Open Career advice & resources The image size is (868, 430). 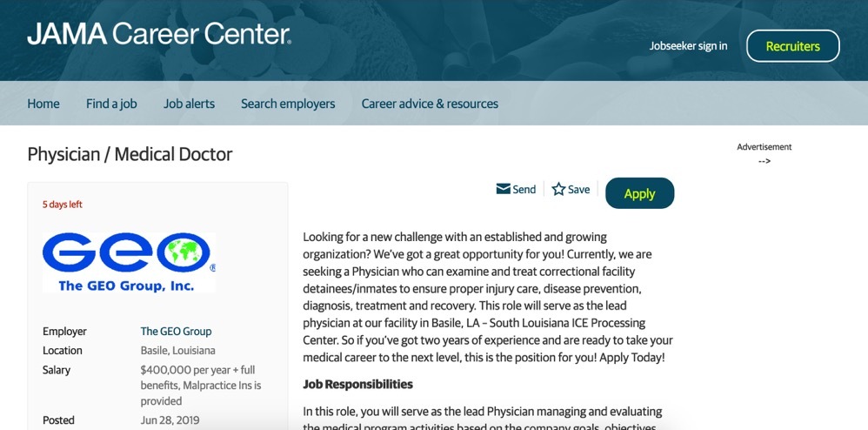click(x=430, y=104)
